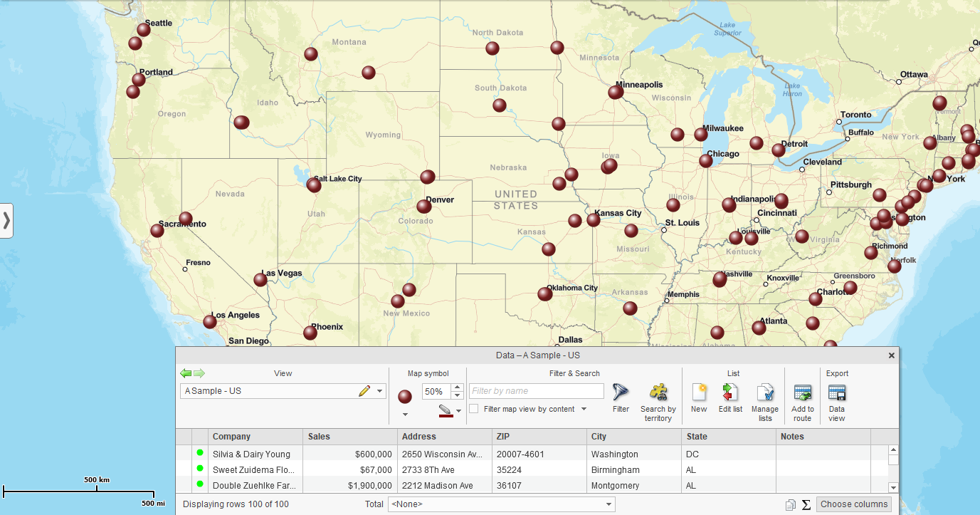Create a New list
The height and width of the screenshot is (515, 980).
(x=699, y=392)
